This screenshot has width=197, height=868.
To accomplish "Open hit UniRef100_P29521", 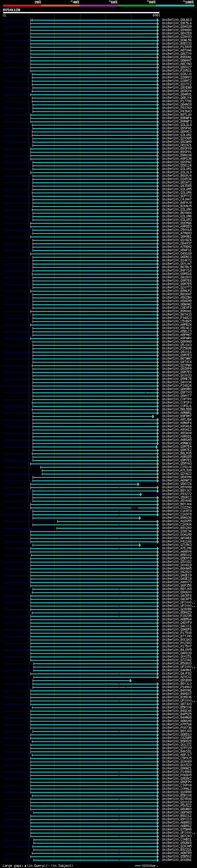I will coord(177,71).
